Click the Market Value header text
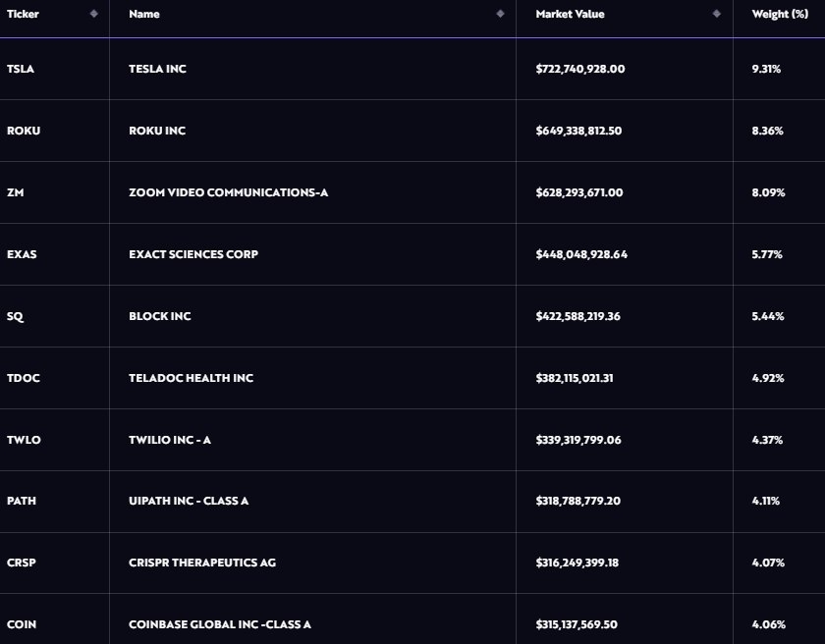The height and width of the screenshot is (644, 825). tap(570, 14)
